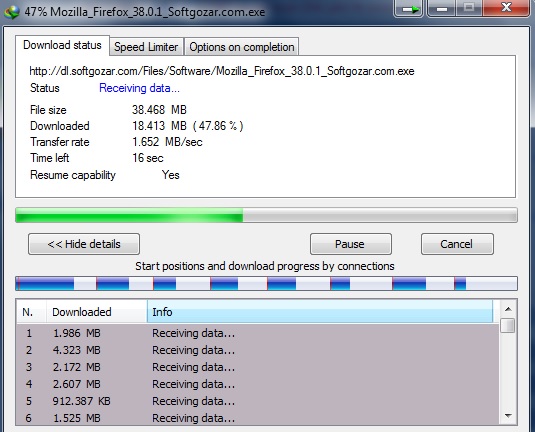Click the IDM globe icon in title bar
Screen dimensions: 535x432
click(x=12, y=12)
